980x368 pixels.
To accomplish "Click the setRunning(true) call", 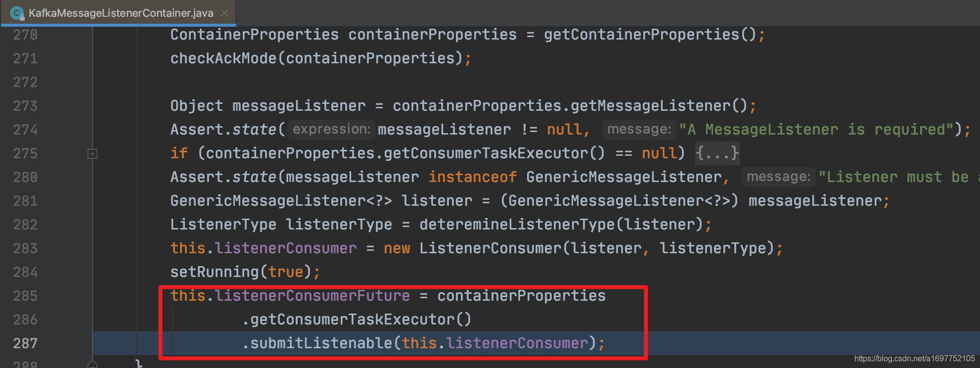I will [241, 272].
